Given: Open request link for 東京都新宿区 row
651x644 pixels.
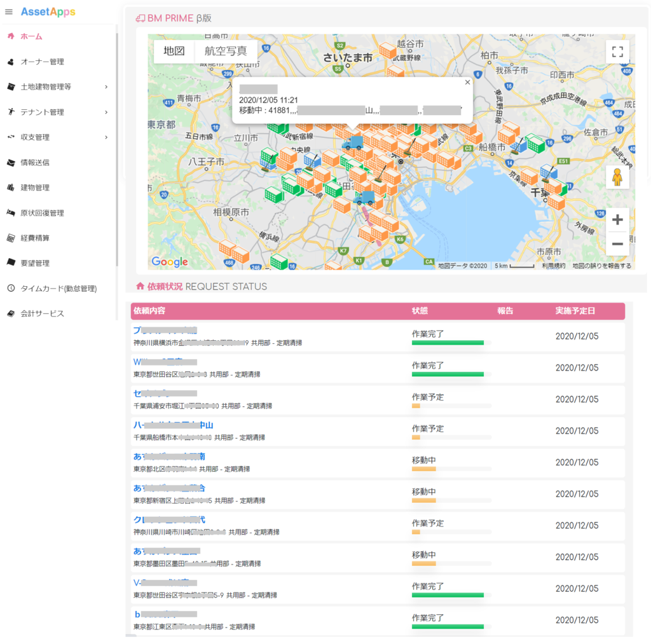Looking at the screenshot, I should (169, 488).
